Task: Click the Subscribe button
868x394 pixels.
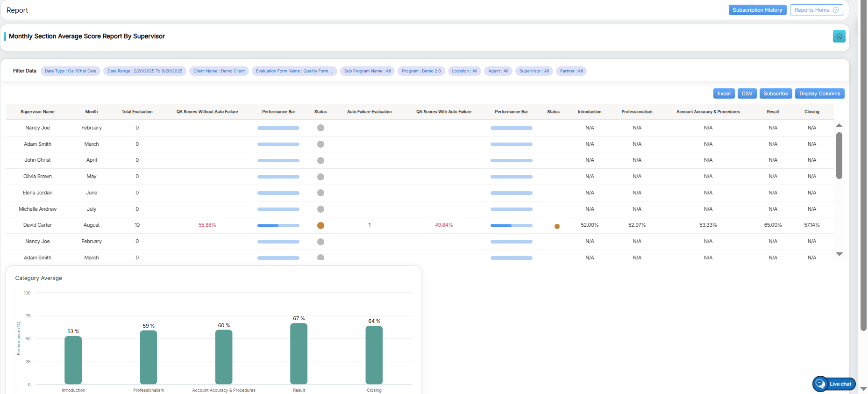Action: 776,93
